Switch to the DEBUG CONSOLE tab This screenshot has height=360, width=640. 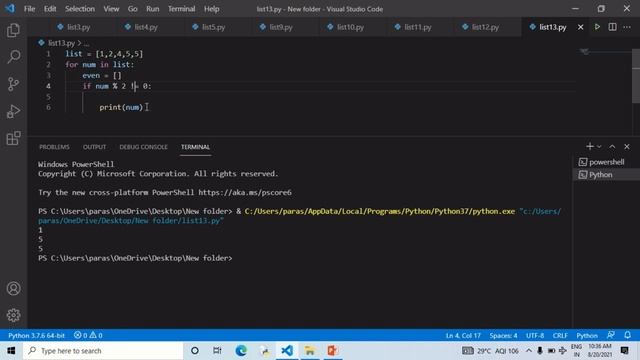coord(143,147)
